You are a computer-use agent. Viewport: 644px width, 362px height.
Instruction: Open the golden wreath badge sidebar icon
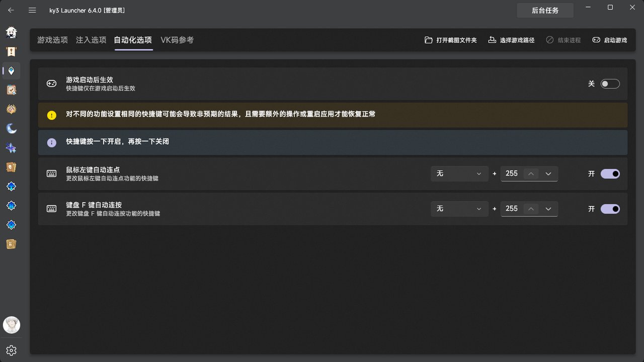click(x=11, y=109)
